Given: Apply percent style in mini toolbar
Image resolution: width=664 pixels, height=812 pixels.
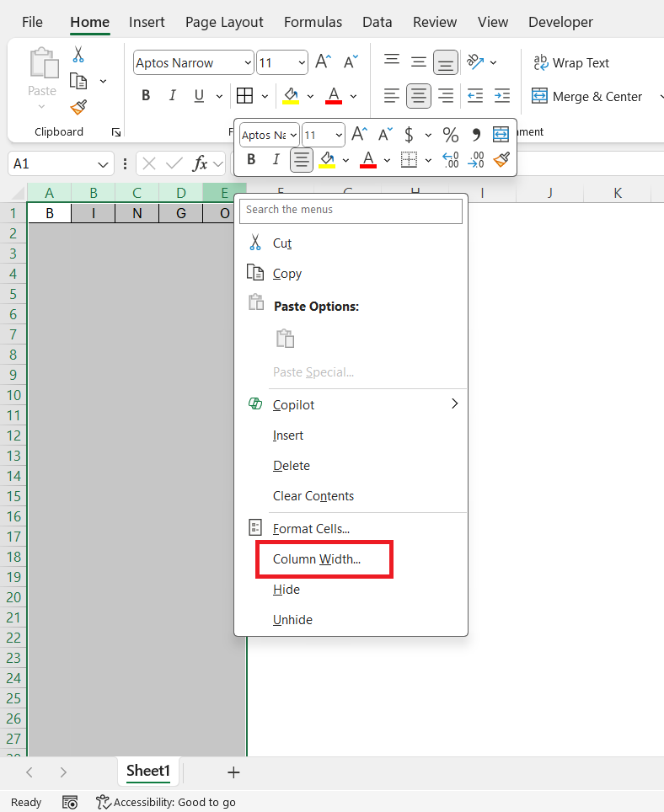Looking at the screenshot, I should (x=451, y=135).
